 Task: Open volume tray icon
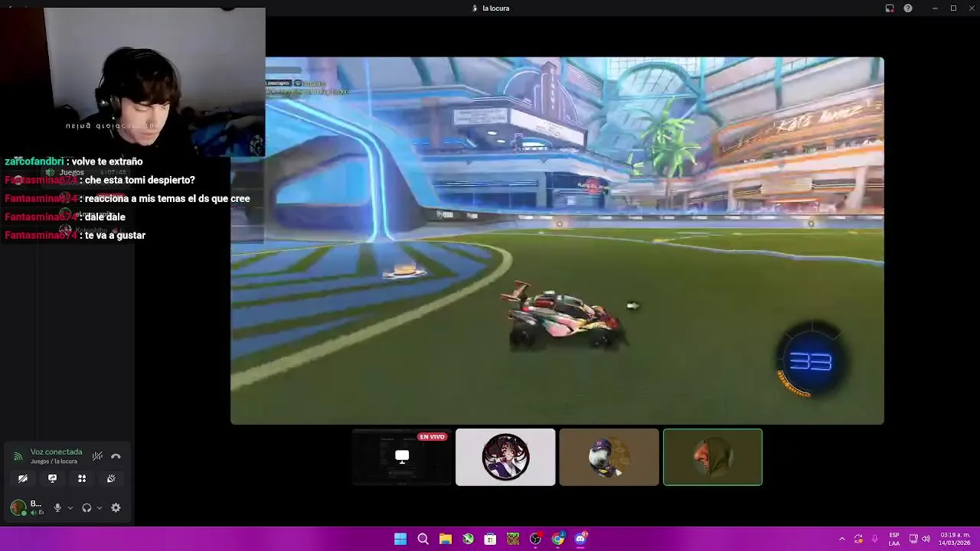pos(926,539)
